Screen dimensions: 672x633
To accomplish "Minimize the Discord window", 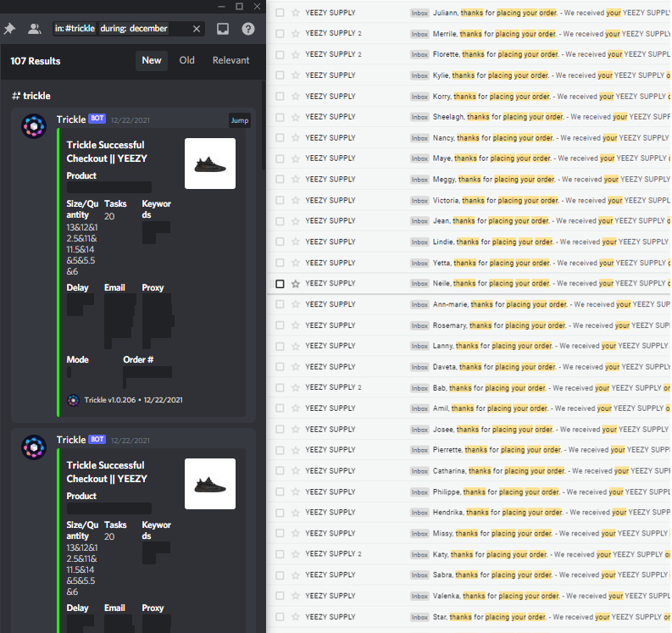I will click(x=221, y=7).
